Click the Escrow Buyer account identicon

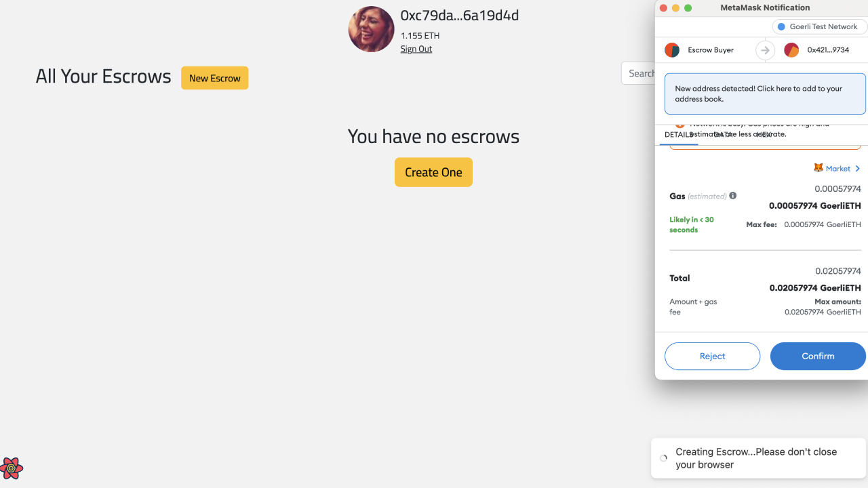pos(672,49)
